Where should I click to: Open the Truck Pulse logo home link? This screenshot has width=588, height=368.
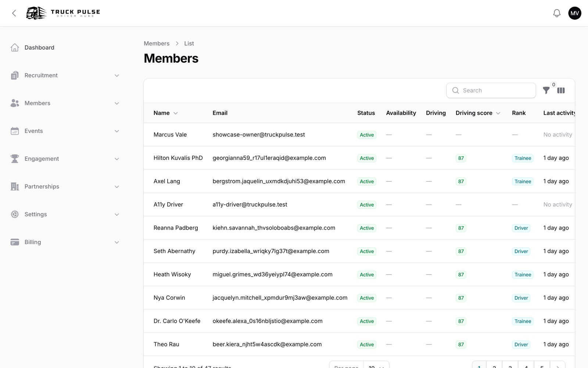coord(63,13)
